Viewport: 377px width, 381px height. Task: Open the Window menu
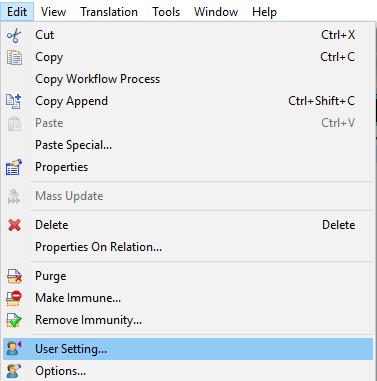(216, 12)
